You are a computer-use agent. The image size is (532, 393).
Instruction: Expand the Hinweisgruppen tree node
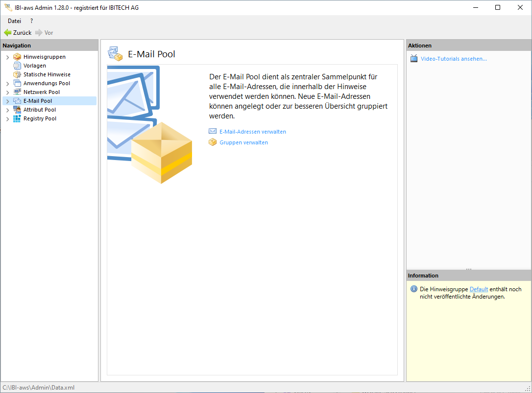pos(7,57)
